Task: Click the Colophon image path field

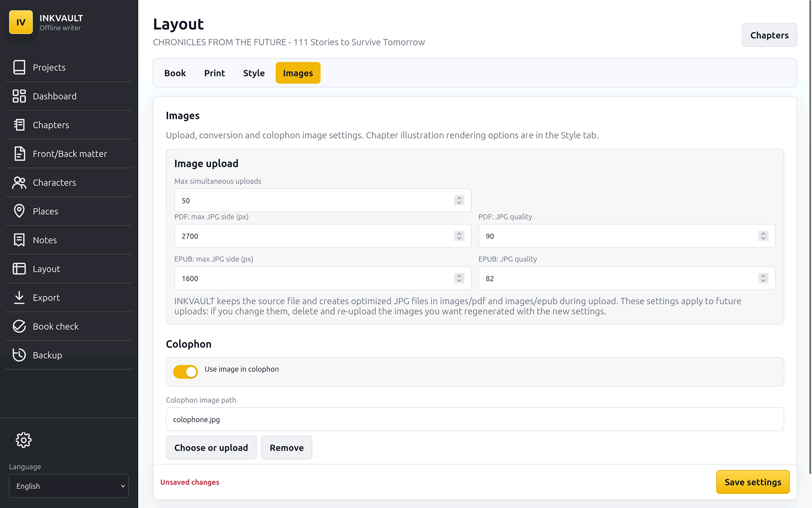Action: [475, 420]
